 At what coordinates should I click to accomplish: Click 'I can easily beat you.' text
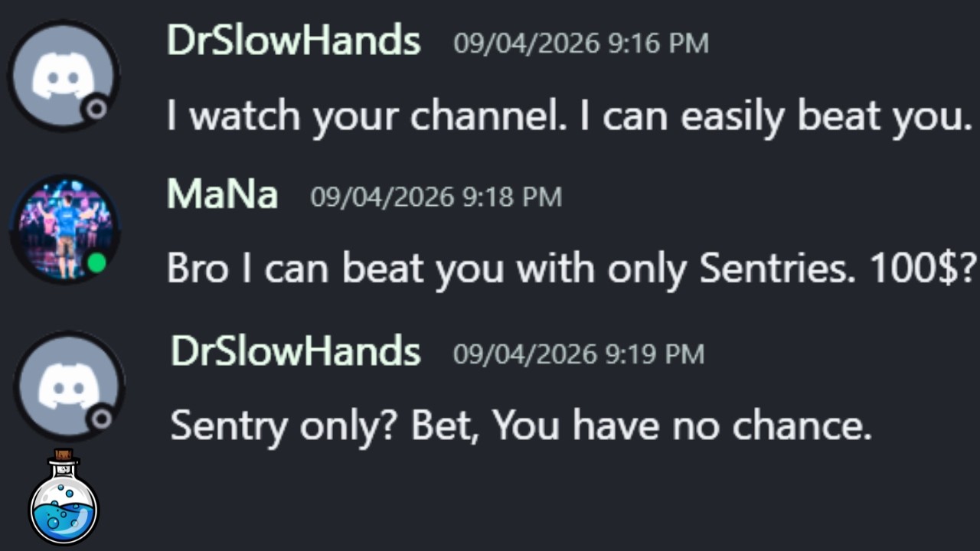[x=776, y=117]
